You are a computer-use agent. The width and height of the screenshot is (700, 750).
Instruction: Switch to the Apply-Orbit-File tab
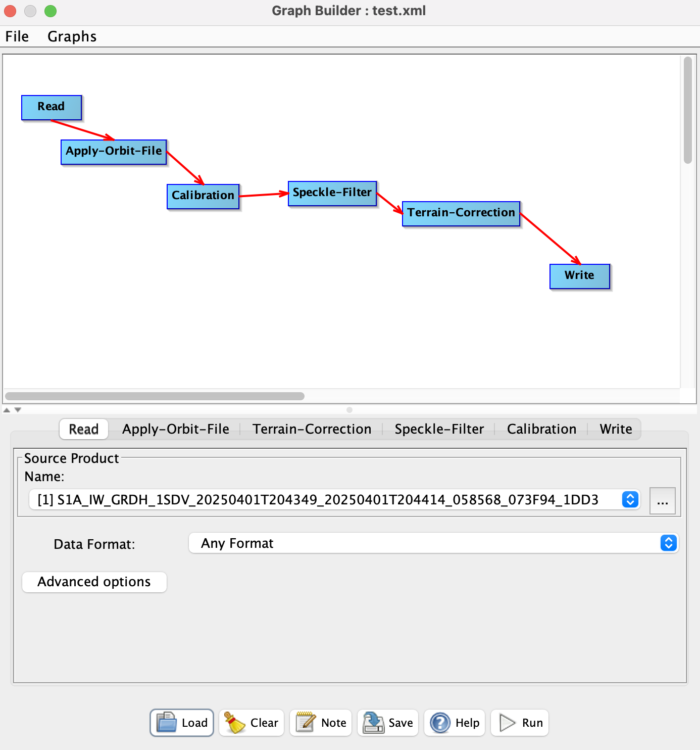pyautogui.click(x=176, y=429)
